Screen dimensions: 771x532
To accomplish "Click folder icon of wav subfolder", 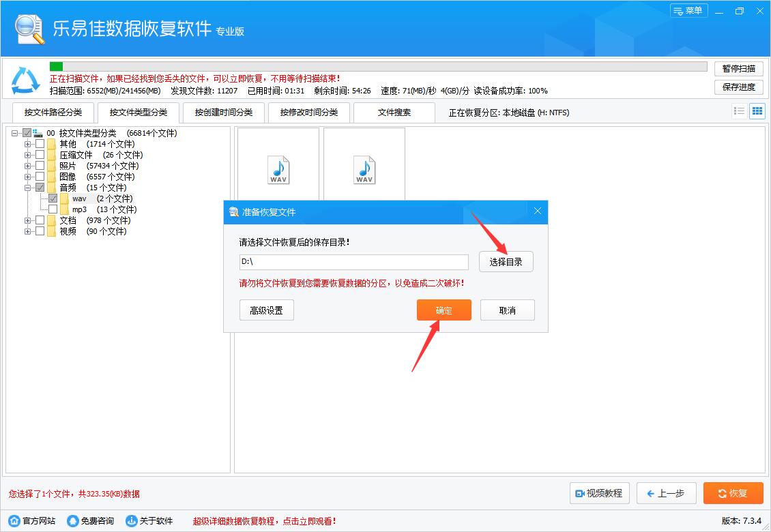I will coord(64,198).
